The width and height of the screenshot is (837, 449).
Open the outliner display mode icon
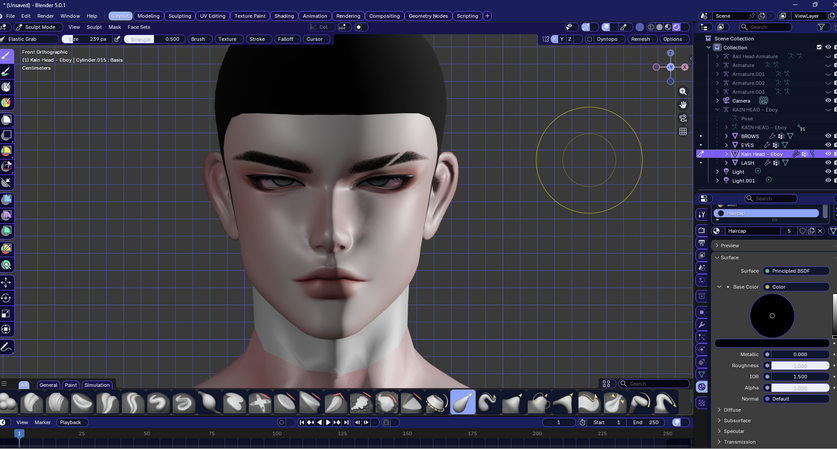click(721, 27)
